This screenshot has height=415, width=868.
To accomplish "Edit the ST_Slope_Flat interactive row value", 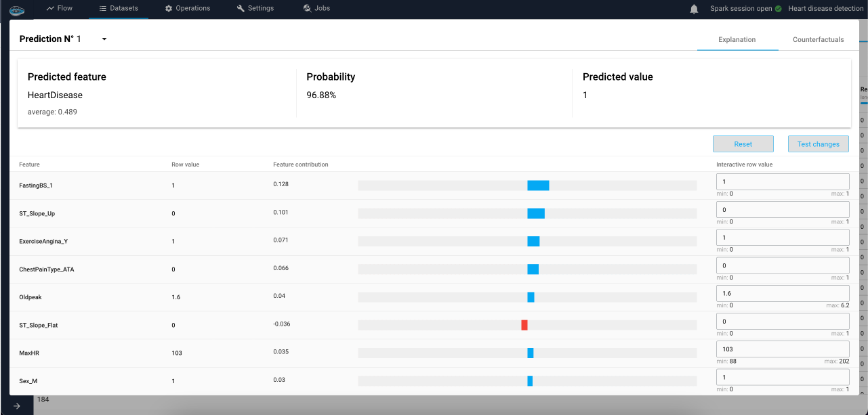I will coord(783,322).
